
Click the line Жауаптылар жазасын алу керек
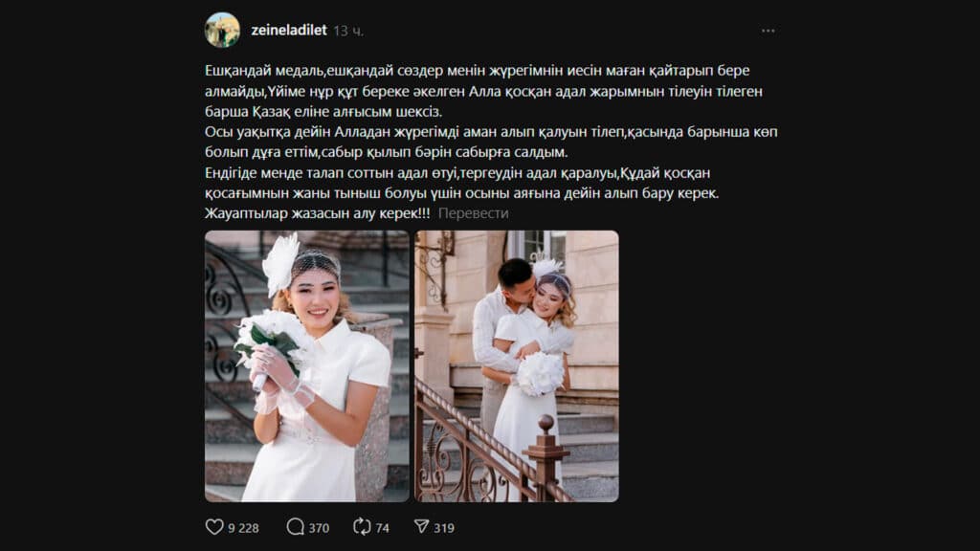tap(318, 213)
